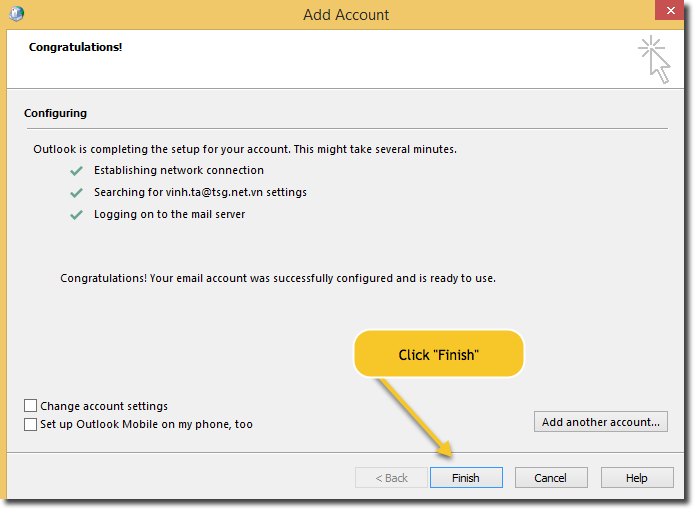This screenshot has width=694, height=509.
Task: Click the bold Congratulations! heading
Action: (x=75, y=47)
